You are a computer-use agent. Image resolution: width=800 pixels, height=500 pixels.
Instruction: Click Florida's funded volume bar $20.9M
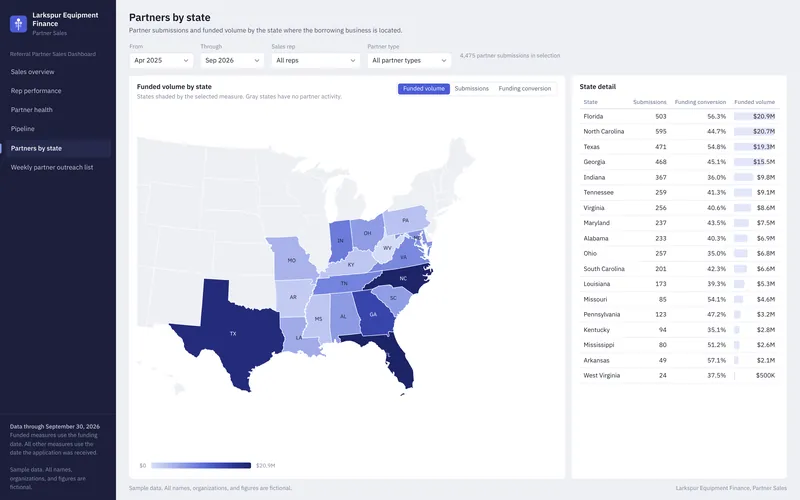tap(755, 116)
